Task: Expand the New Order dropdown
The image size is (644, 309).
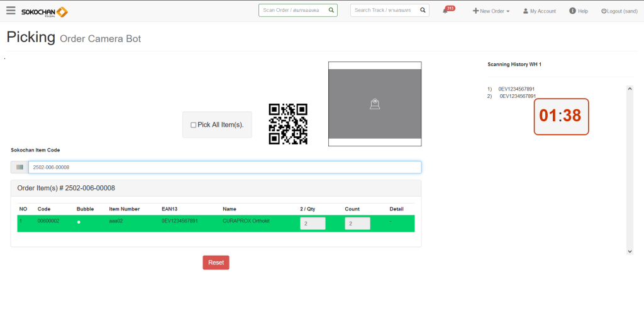Action: 491,11
